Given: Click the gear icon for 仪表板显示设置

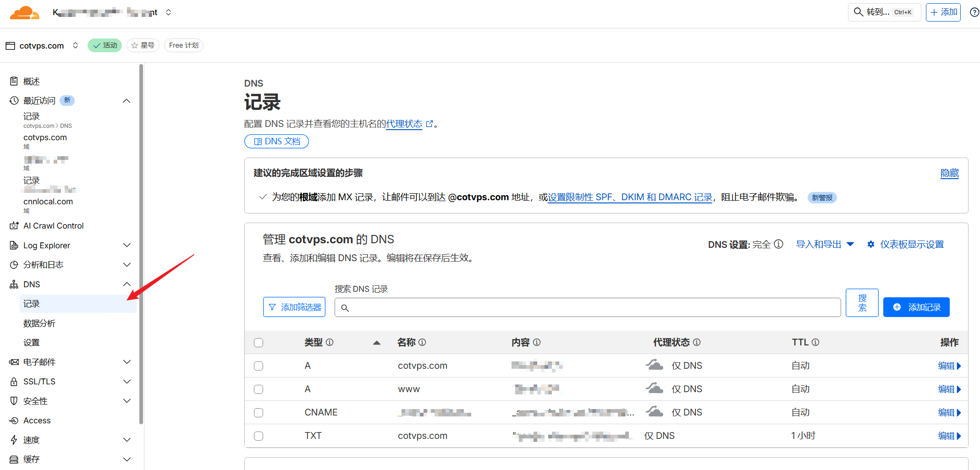Looking at the screenshot, I should (870, 244).
